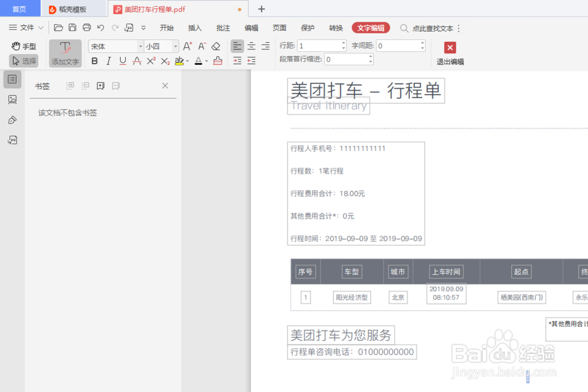Open the 文件 menu
588x392 pixels.
click(22, 28)
